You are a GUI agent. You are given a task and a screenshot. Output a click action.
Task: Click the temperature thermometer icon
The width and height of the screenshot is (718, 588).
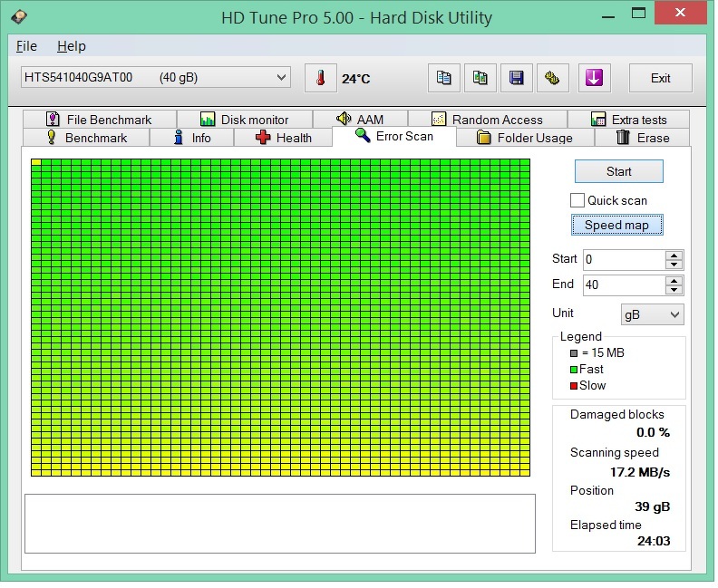pyautogui.click(x=322, y=78)
